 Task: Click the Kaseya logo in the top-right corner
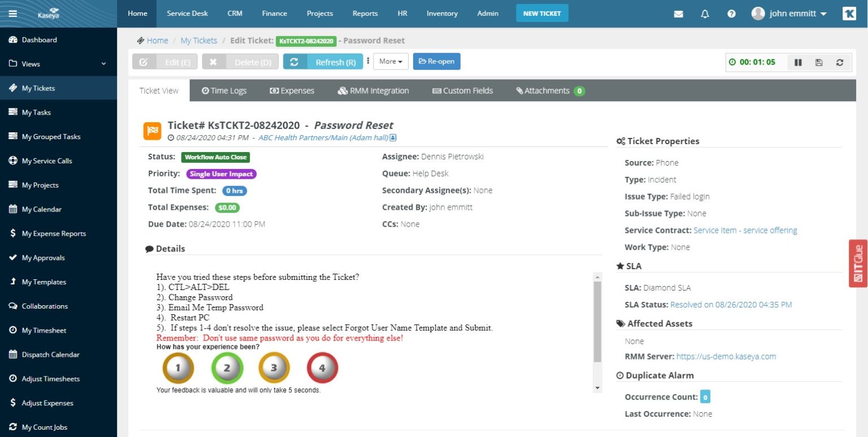coord(849,13)
